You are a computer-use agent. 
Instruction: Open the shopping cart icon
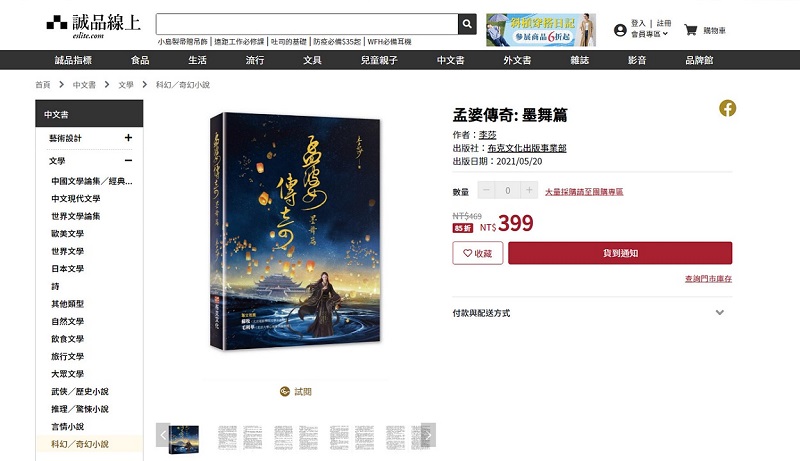[690, 30]
